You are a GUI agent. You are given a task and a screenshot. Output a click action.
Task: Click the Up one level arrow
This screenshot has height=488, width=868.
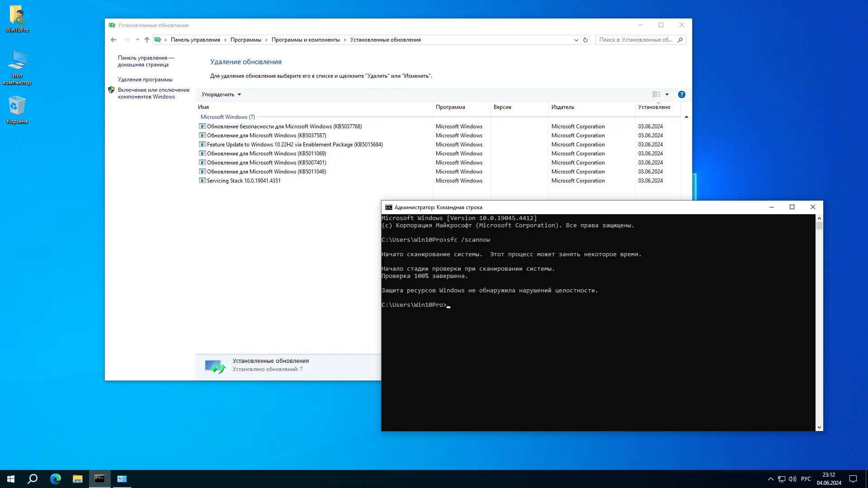[146, 40]
